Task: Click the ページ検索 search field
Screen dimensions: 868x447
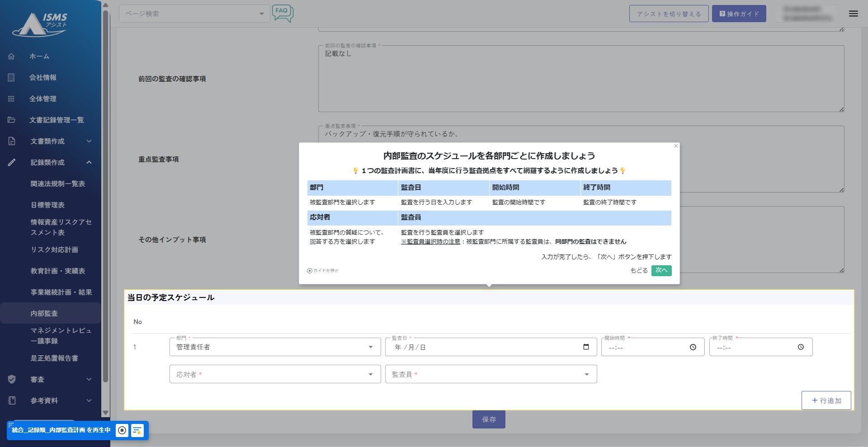Action: coord(190,14)
